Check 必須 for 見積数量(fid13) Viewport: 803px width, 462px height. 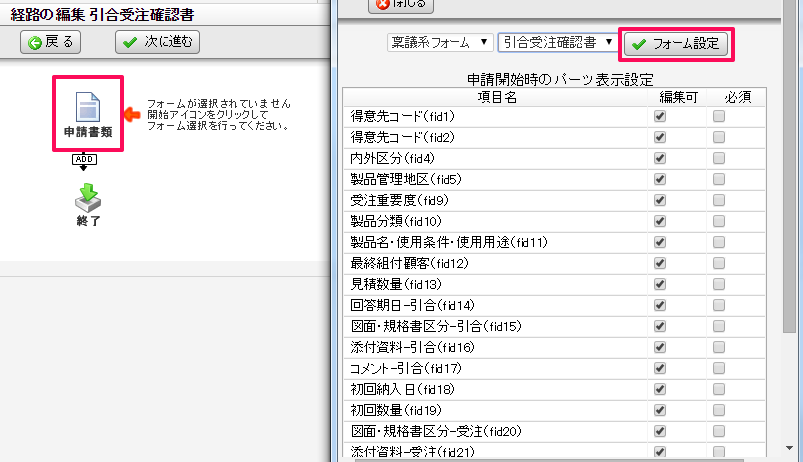[719, 284]
